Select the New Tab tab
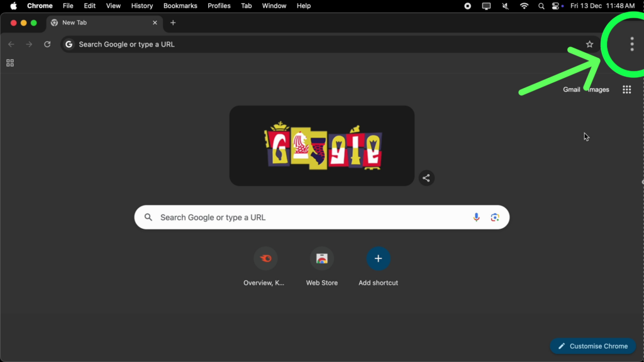Image resolution: width=644 pixels, height=362 pixels. click(x=104, y=23)
